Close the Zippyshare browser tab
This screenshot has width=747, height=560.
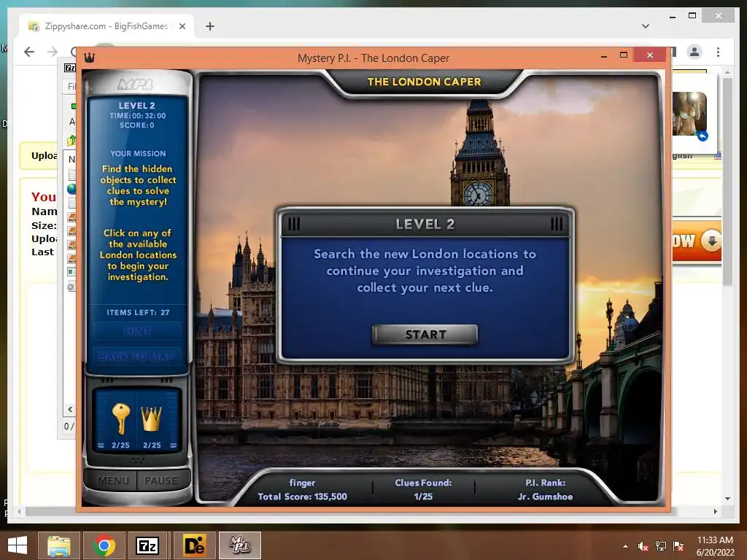[x=182, y=26]
